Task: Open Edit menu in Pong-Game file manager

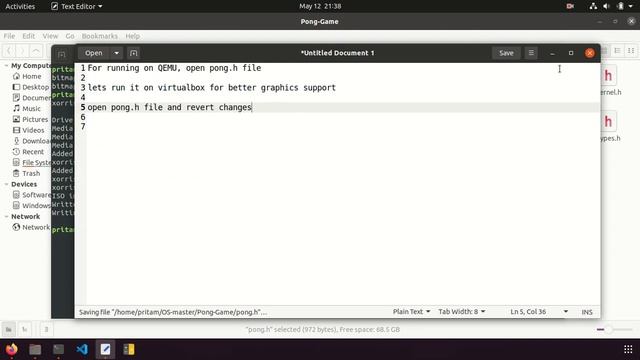Action: 28,36
